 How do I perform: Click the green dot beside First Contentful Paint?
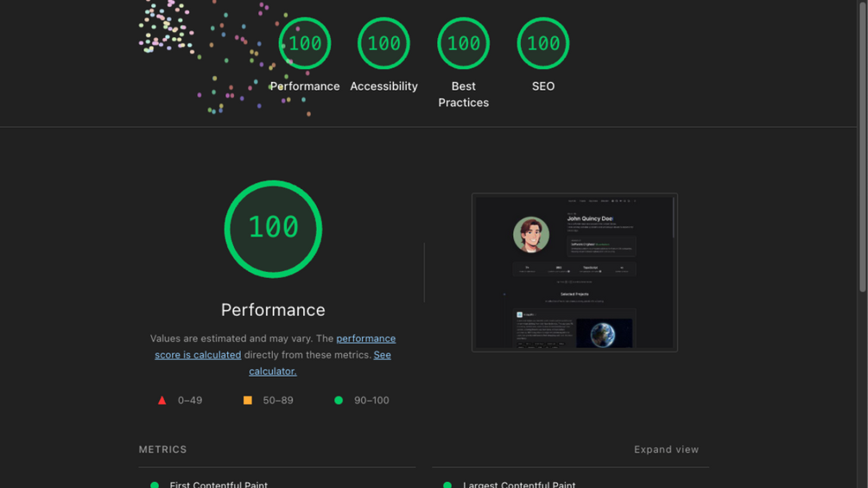click(155, 485)
